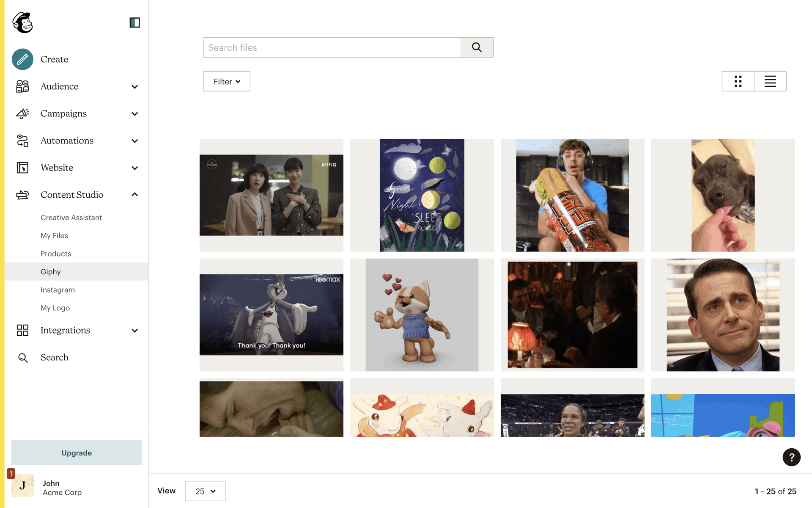Select the sleeping dog GIF

723,195
